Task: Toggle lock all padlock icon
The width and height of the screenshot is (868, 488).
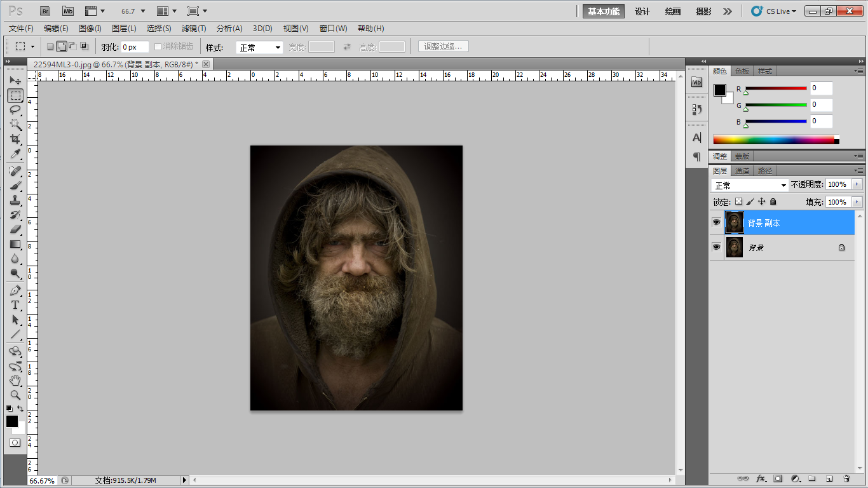Action: pos(773,201)
